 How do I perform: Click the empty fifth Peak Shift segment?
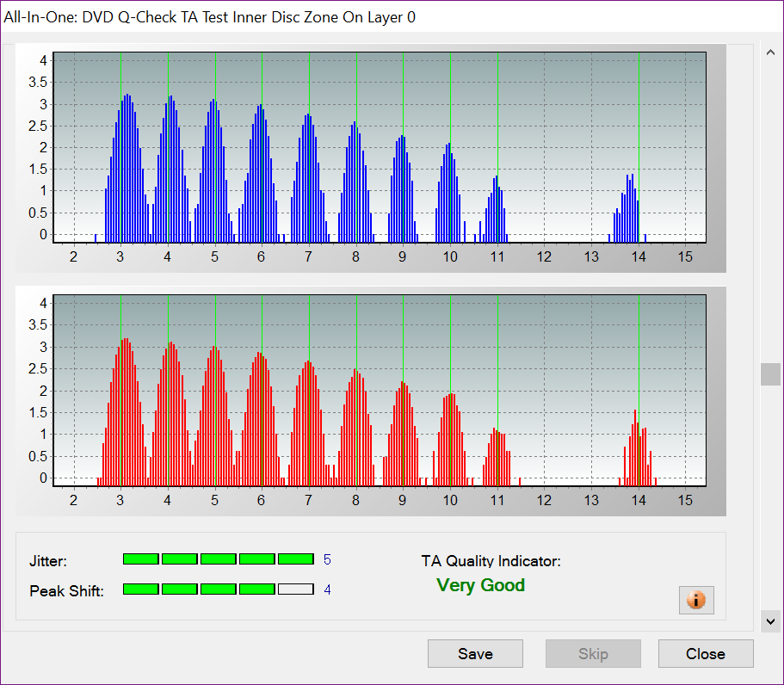[x=296, y=589]
